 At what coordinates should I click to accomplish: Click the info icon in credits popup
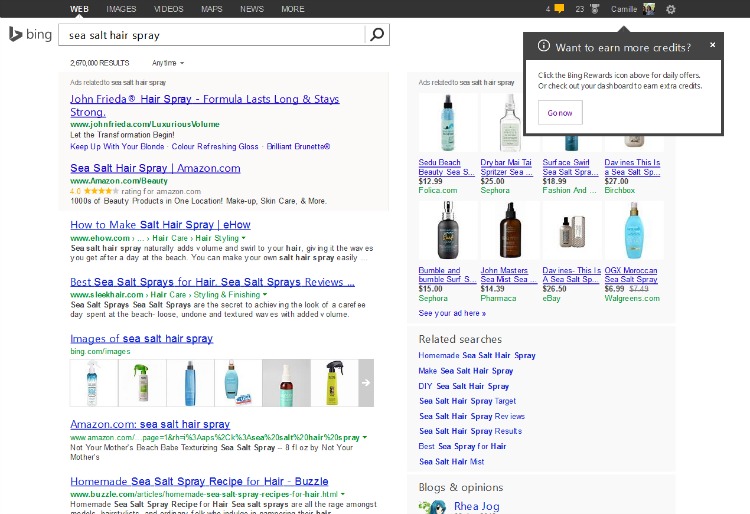coord(543,46)
